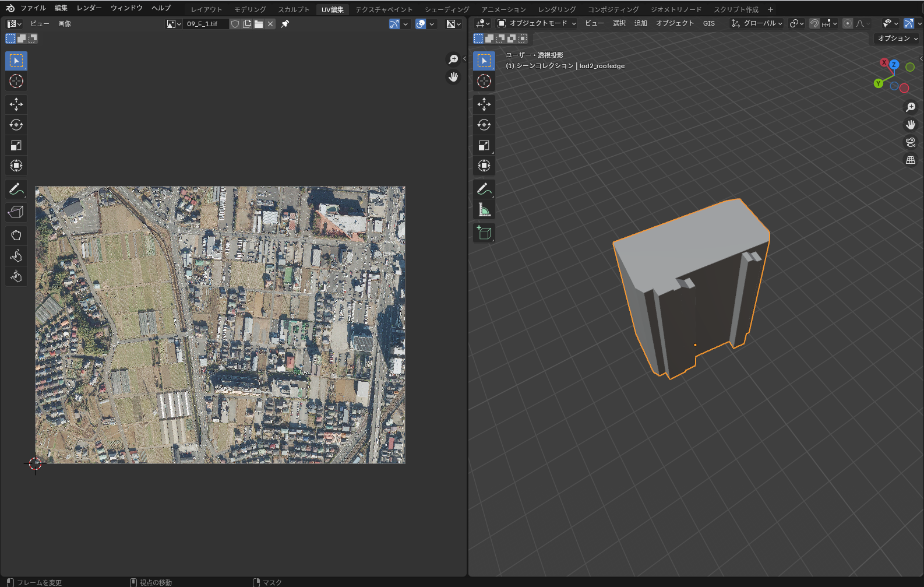
Task: Pick the Rotate tool in the 3D viewport
Action: (484, 125)
